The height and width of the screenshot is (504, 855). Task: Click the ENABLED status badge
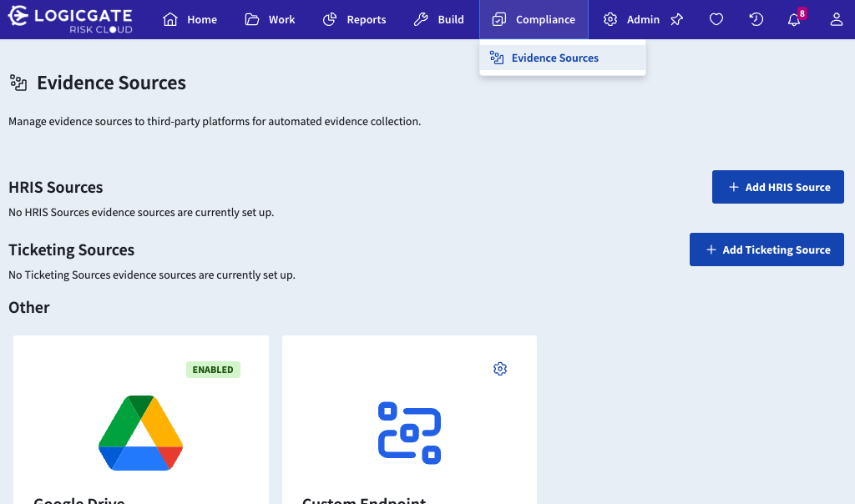(213, 370)
